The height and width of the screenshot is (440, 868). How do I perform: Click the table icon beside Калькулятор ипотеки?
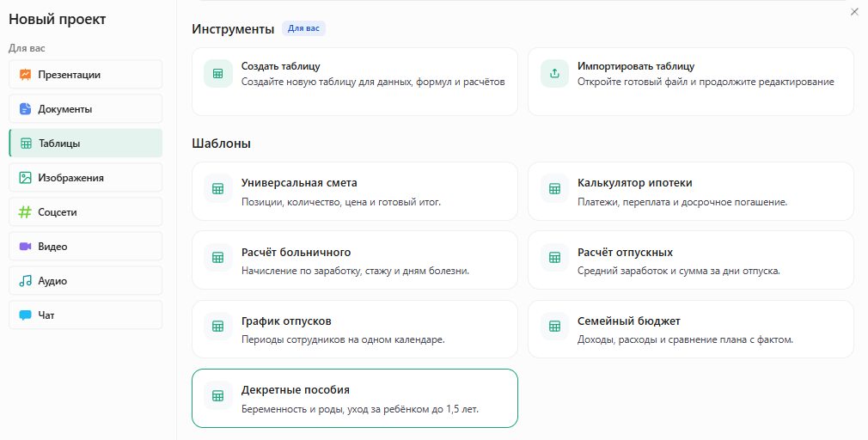554,189
